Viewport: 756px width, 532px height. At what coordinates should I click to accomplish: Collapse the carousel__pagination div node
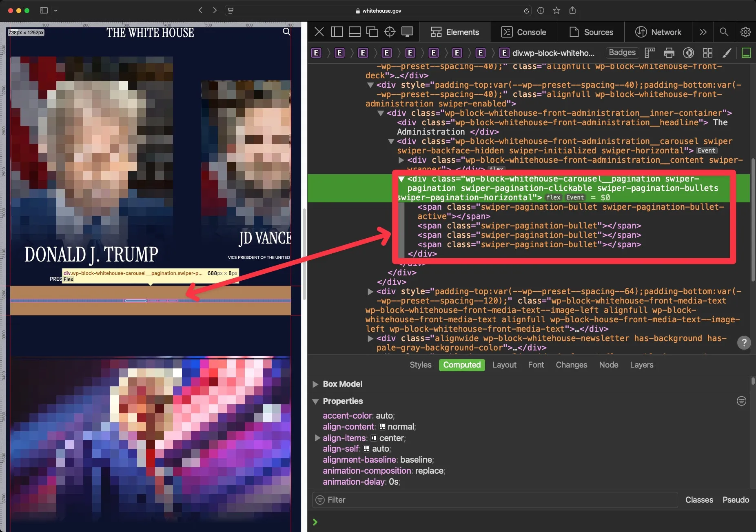[401, 179]
